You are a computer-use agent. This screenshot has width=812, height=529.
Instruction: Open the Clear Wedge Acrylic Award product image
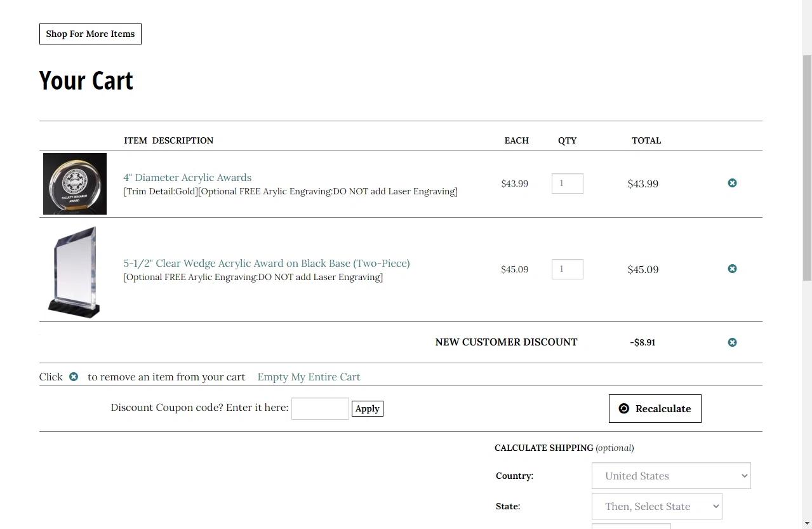(x=74, y=271)
